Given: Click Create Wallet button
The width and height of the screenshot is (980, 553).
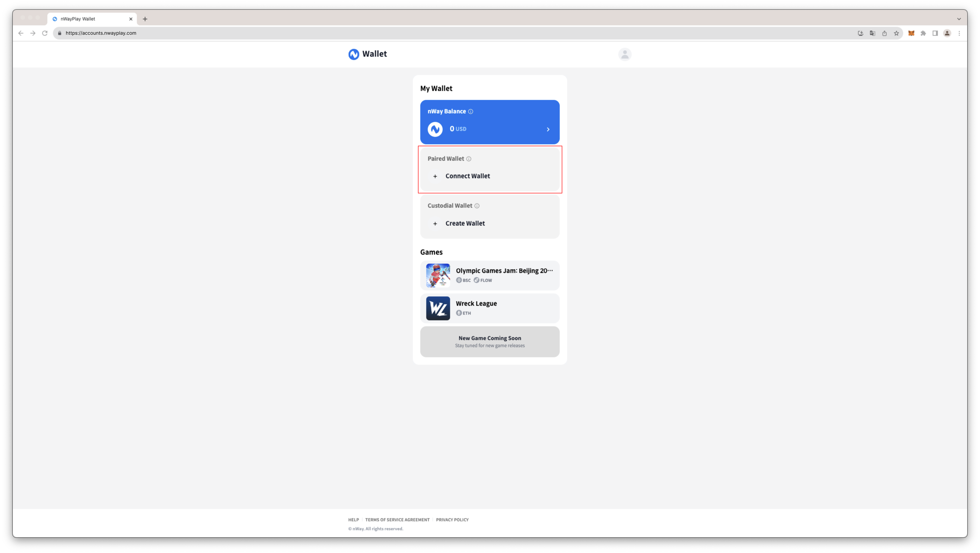Looking at the screenshot, I should (465, 223).
